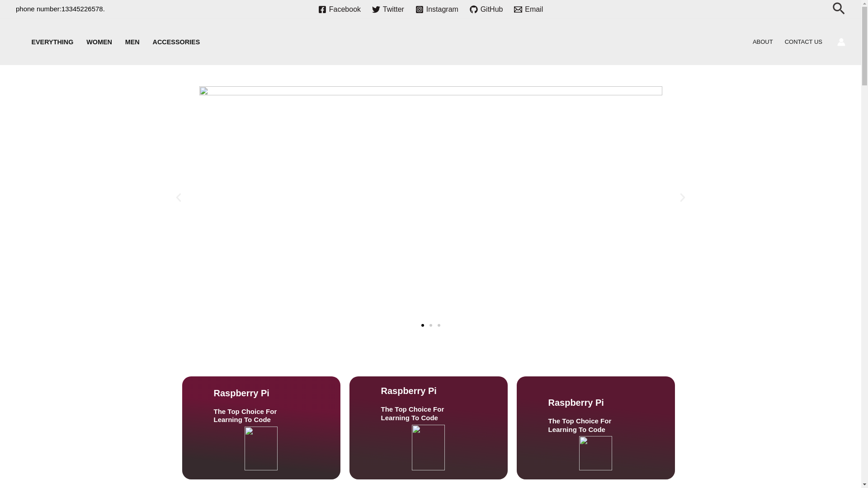Click Raspberry Pi heading in middle card

coord(409,391)
